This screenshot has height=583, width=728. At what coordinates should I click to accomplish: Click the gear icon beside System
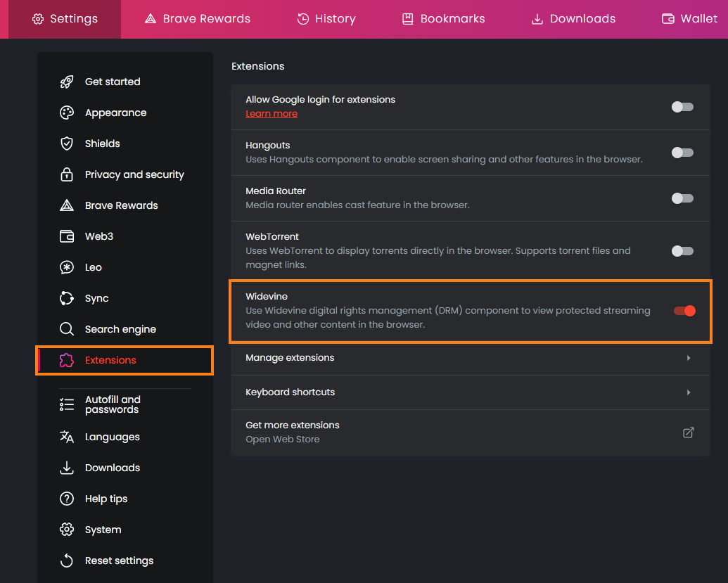pos(67,530)
